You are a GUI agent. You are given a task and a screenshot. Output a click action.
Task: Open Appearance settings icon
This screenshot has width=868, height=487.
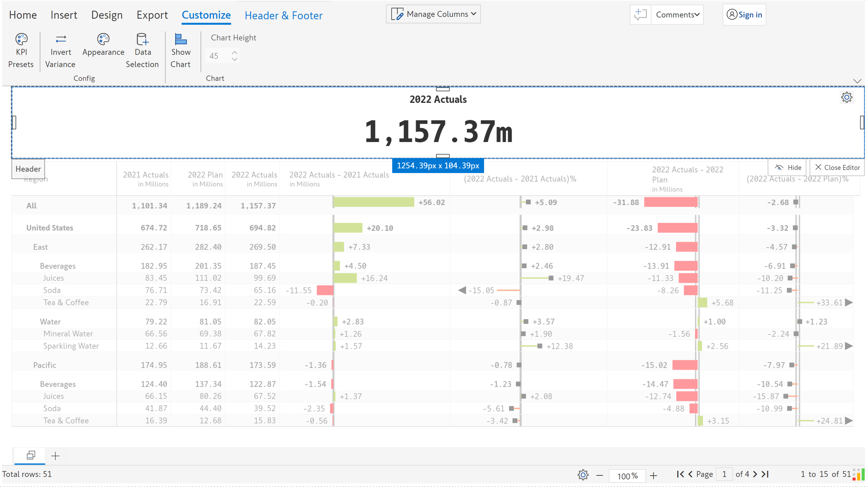tap(103, 39)
